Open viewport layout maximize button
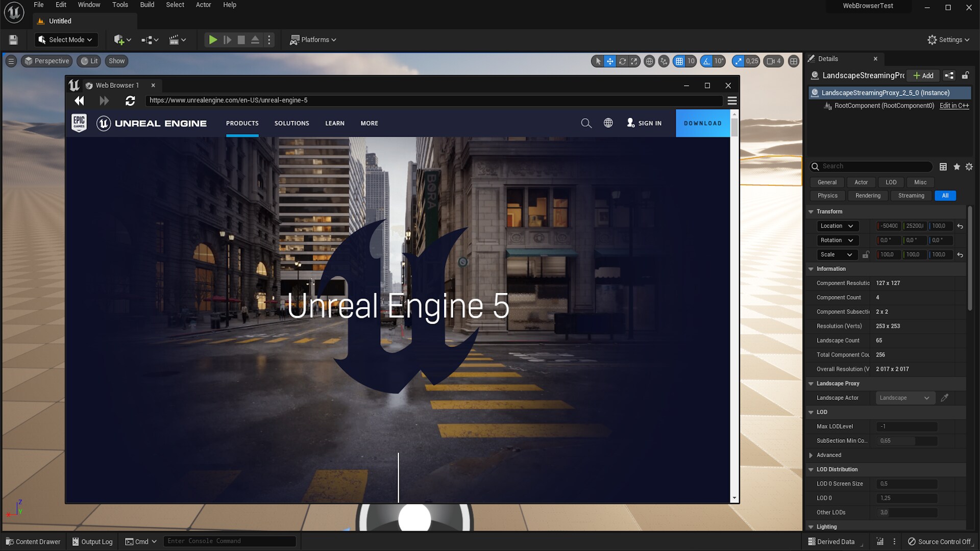 793,61
